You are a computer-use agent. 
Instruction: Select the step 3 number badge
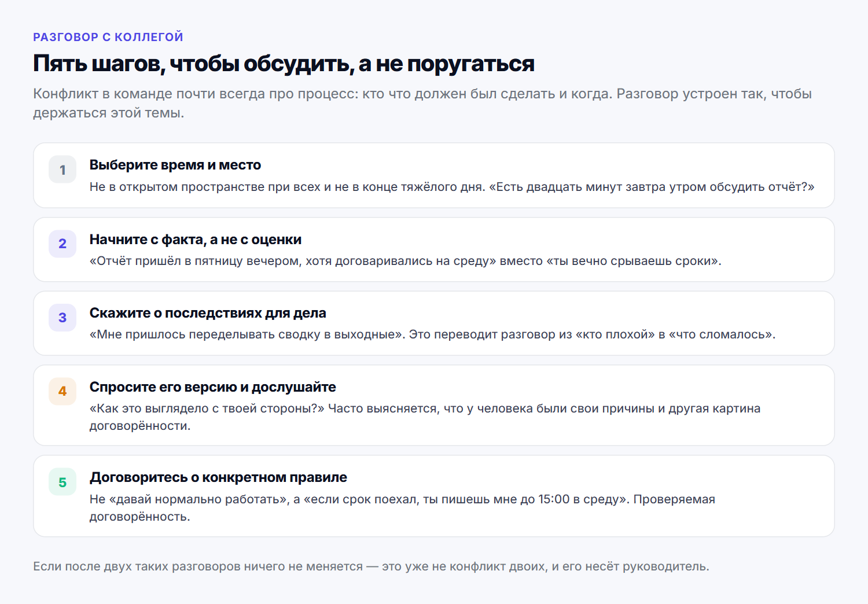[62, 318]
